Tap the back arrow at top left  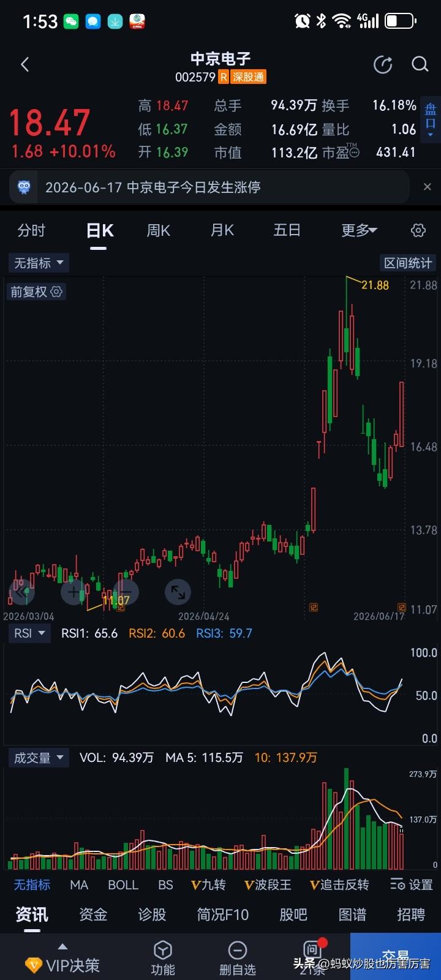pos(24,64)
